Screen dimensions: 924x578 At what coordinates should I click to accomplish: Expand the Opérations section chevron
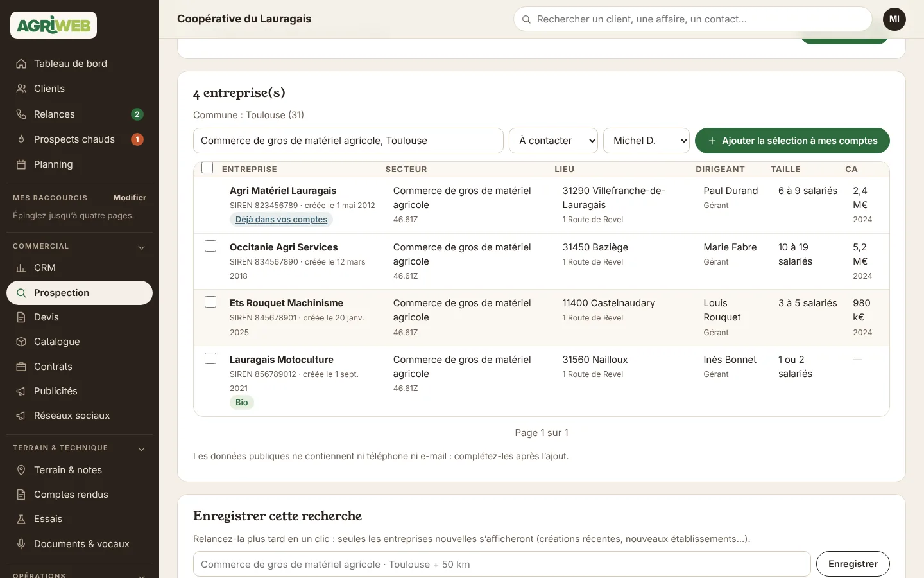142,575
